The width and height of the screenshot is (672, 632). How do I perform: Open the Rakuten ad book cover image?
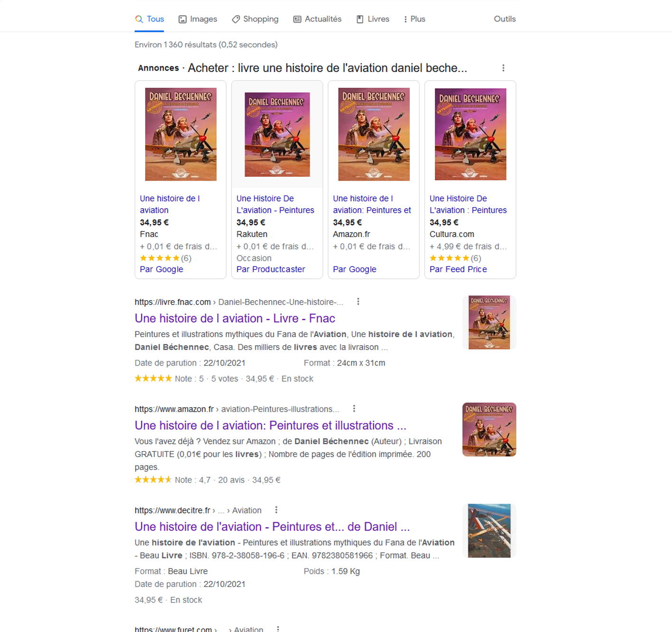(277, 135)
